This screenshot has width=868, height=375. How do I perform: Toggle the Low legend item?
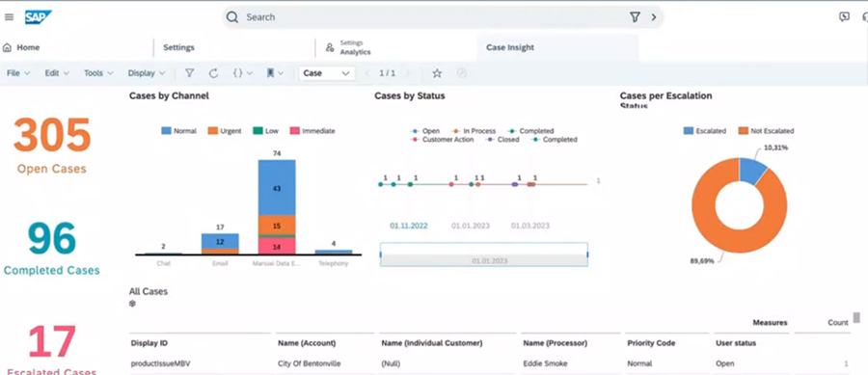tap(266, 131)
